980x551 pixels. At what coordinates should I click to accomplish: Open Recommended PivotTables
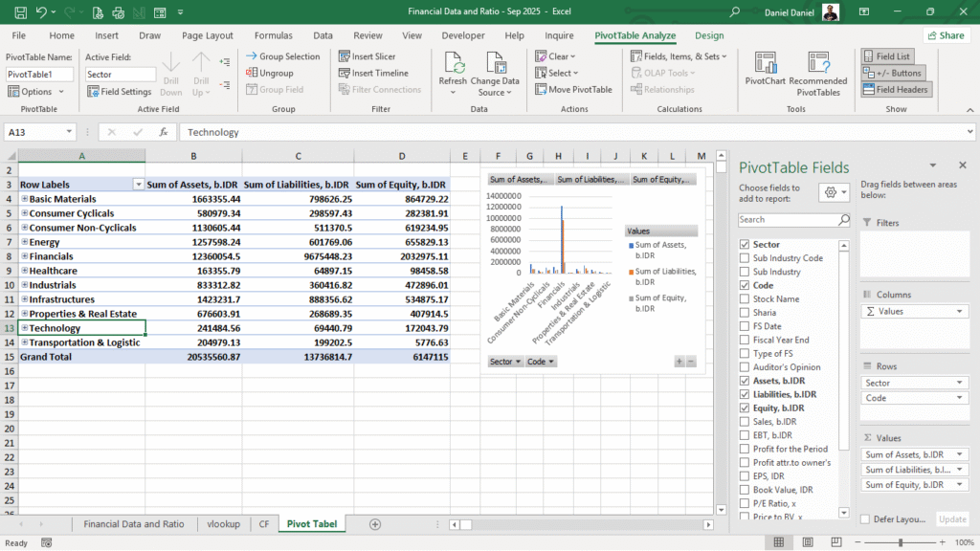[817, 65]
